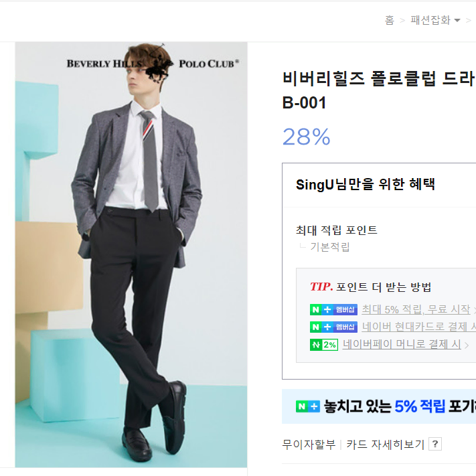
Task: Click the second N+ 멤버십 badge
Action: tap(333, 327)
